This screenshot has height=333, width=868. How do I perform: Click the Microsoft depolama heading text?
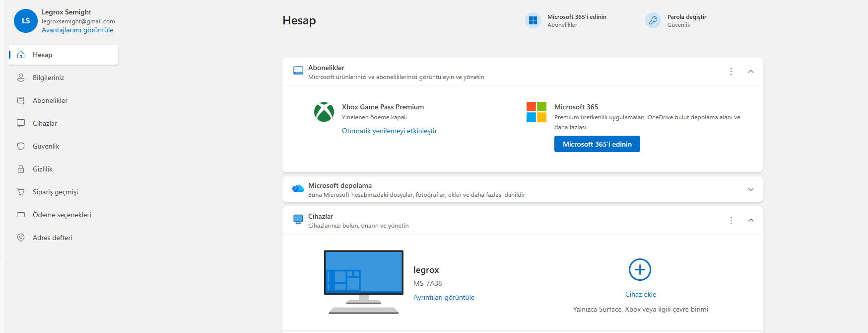(x=340, y=185)
